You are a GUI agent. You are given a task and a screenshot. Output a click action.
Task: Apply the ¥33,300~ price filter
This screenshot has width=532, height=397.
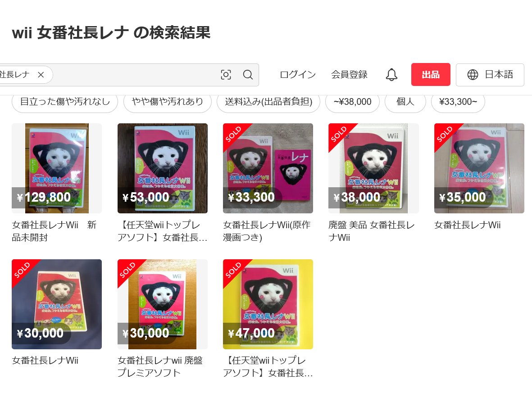[x=458, y=102]
